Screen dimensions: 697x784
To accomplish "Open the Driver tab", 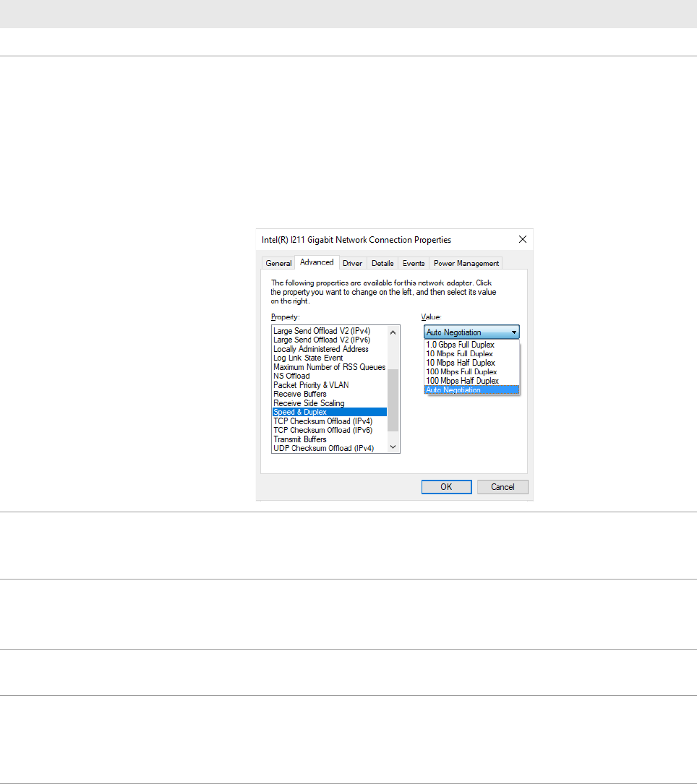I will 352,263.
